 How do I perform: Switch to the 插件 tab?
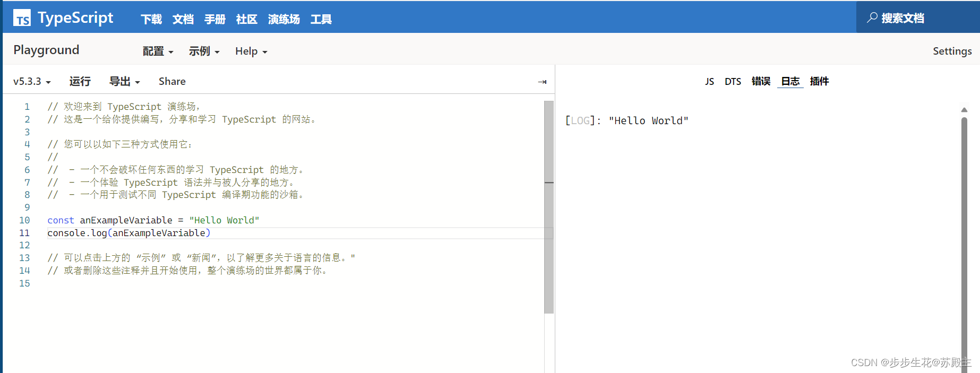click(x=819, y=81)
